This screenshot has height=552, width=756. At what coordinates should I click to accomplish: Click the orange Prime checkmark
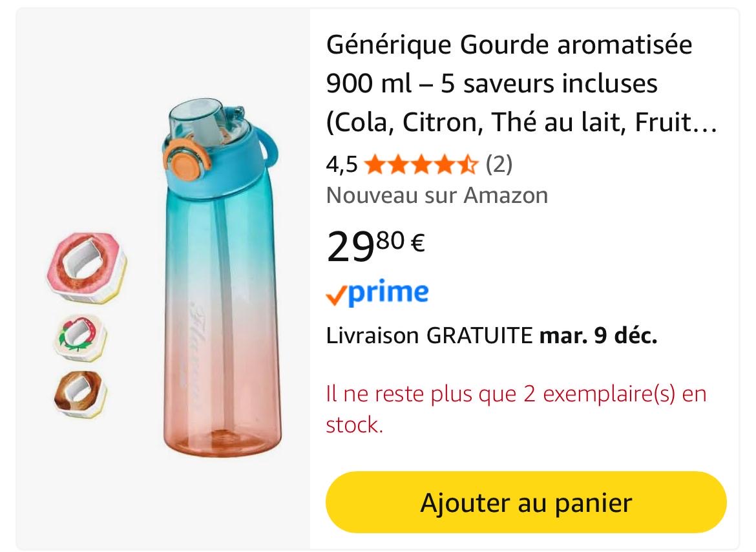336,295
